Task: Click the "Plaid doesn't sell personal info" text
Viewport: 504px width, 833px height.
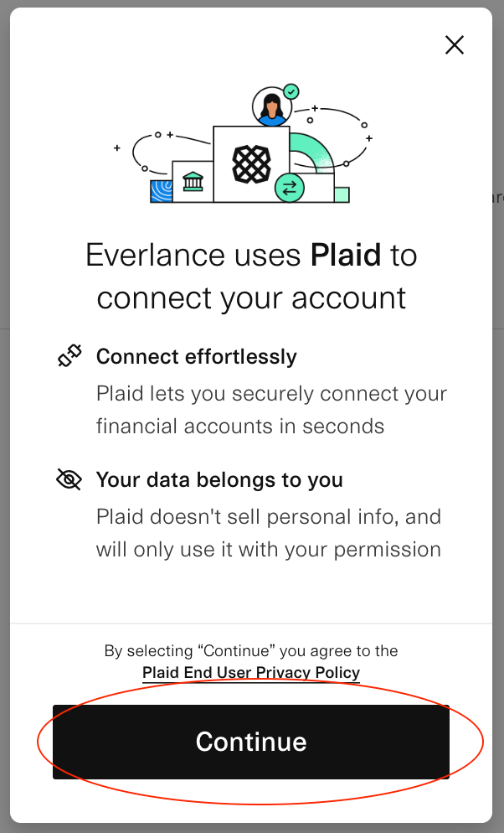Action: pyautogui.click(x=269, y=516)
